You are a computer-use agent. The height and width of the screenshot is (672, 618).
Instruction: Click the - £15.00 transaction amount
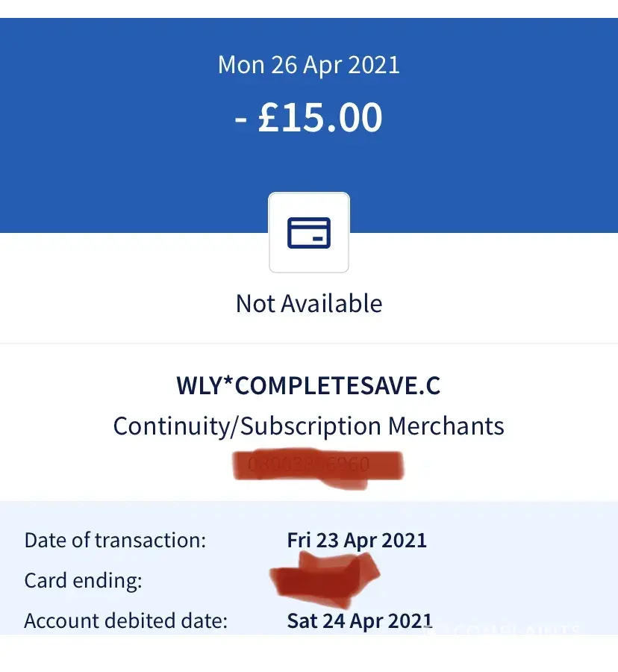[x=308, y=117]
